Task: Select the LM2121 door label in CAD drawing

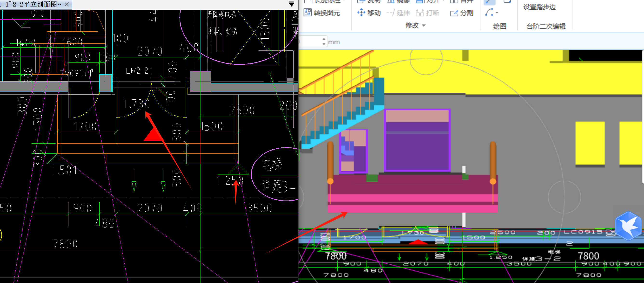Action: pos(139,71)
